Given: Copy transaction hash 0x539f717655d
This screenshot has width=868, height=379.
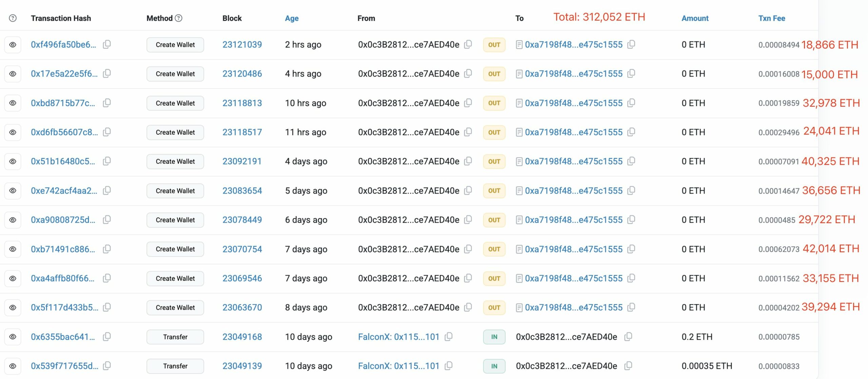Looking at the screenshot, I should [x=107, y=366].
